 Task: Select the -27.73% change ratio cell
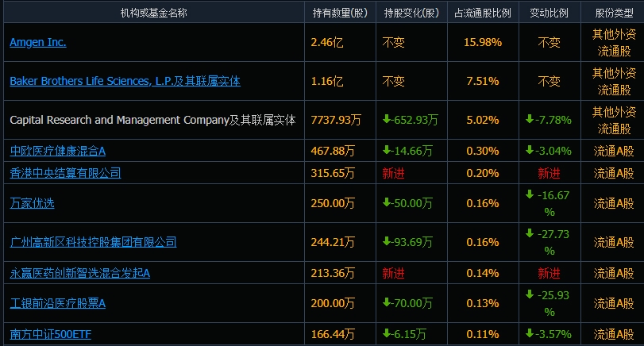[548, 242]
